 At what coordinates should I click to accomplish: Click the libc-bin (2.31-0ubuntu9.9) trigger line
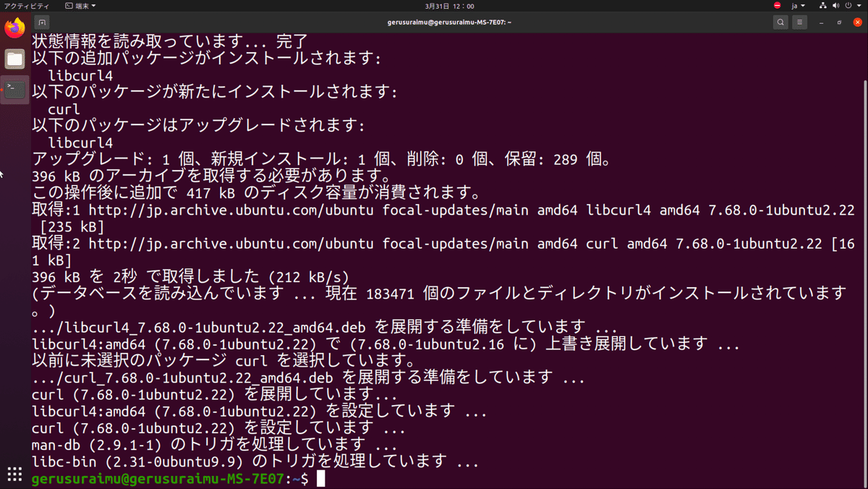coord(255,462)
